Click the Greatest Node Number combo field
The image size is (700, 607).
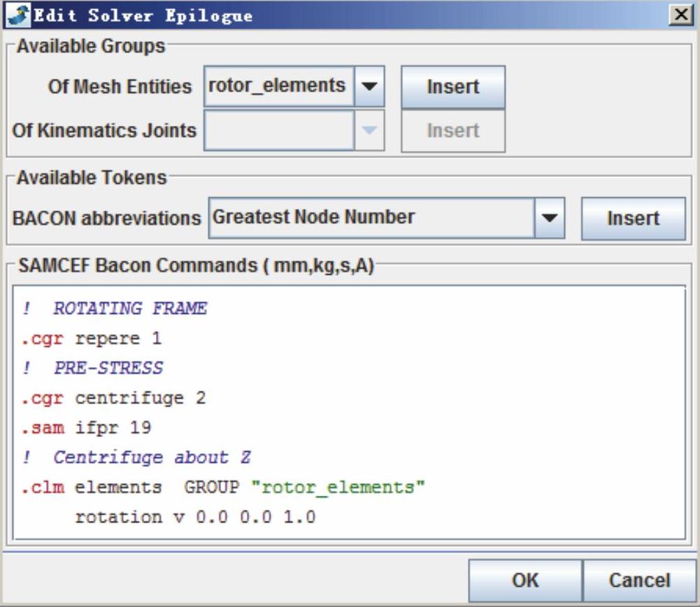[x=371, y=217]
